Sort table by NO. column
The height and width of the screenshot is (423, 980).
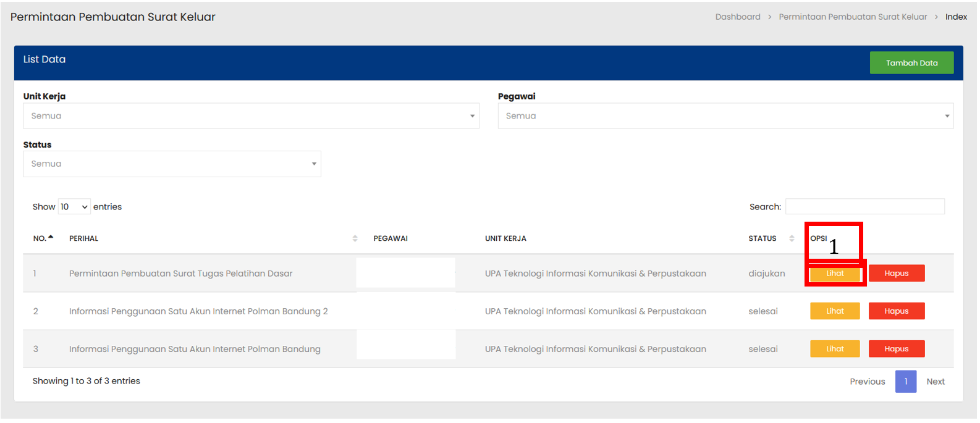click(x=43, y=238)
